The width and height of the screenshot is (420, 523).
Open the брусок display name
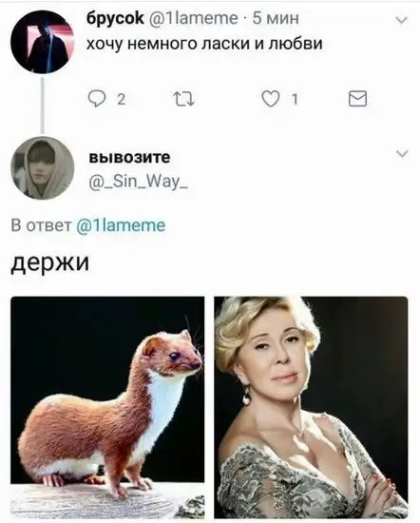tap(115, 18)
